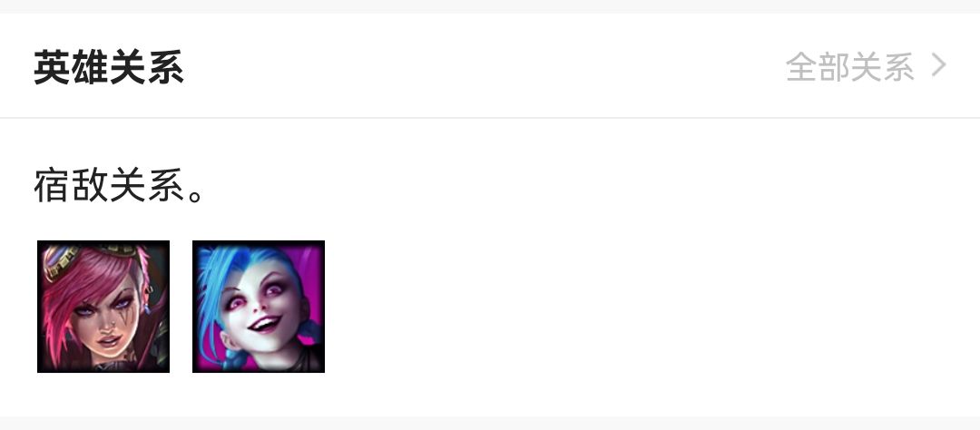
Task: Click the gray 全部关系 text label
Action: point(850,66)
